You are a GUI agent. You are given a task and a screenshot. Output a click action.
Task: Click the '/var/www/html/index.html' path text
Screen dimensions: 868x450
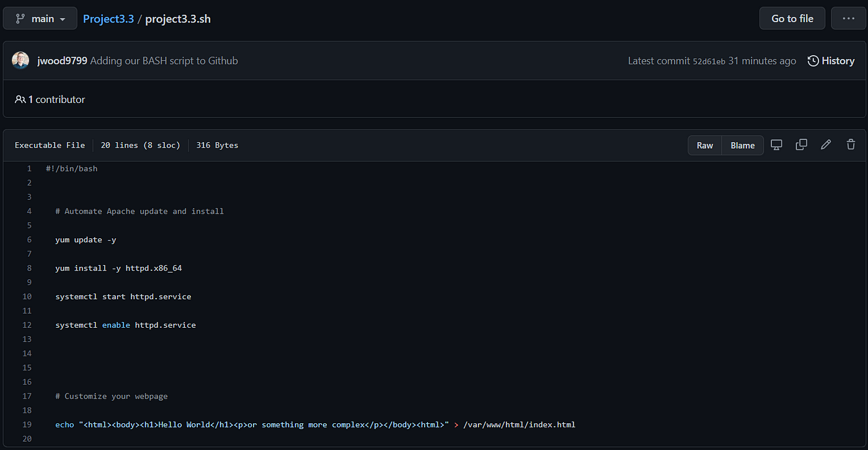point(519,425)
